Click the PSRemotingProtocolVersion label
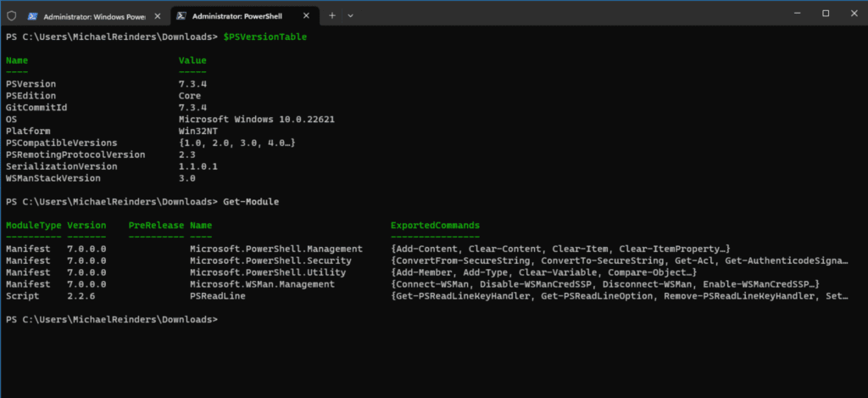This screenshot has width=868, height=398. [x=75, y=154]
